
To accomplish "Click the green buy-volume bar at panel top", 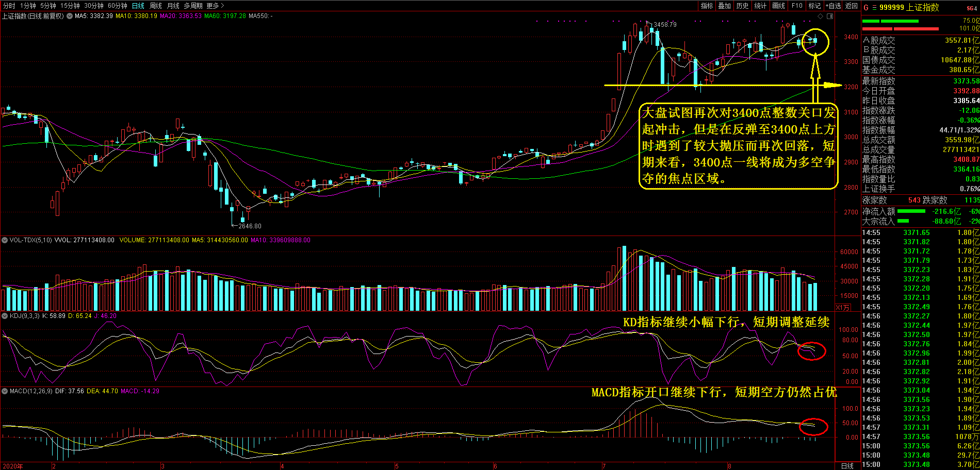I will 890,21.
